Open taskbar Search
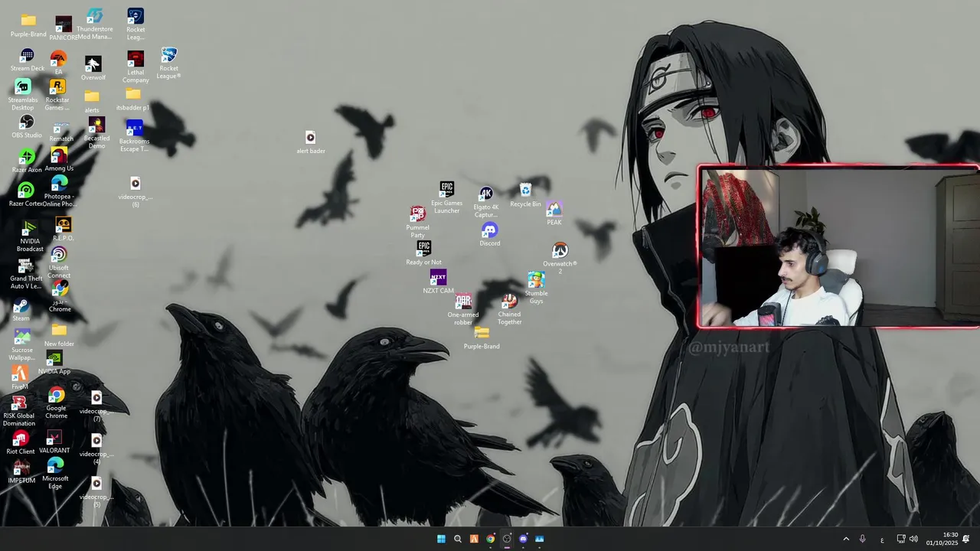The height and width of the screenshot is (551, 980). tap(458, 539)
